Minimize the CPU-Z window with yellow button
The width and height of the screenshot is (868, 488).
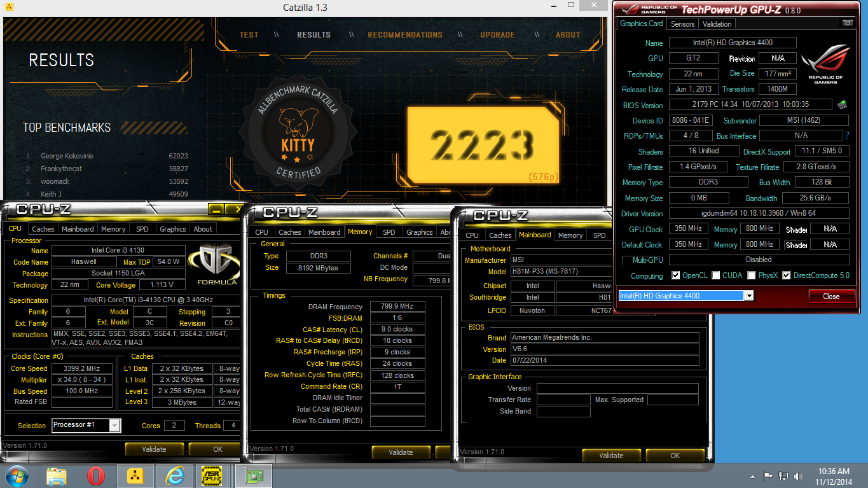[216, 209]
